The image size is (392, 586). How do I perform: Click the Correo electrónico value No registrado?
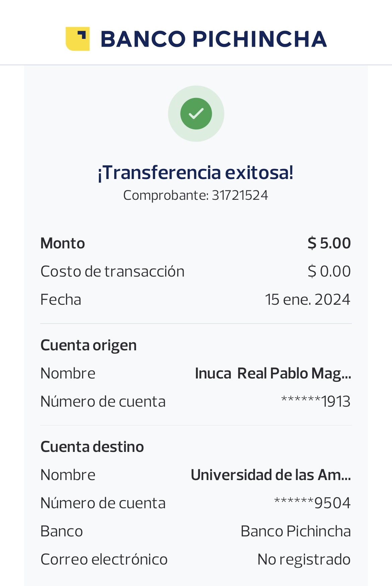click(304, 560)
